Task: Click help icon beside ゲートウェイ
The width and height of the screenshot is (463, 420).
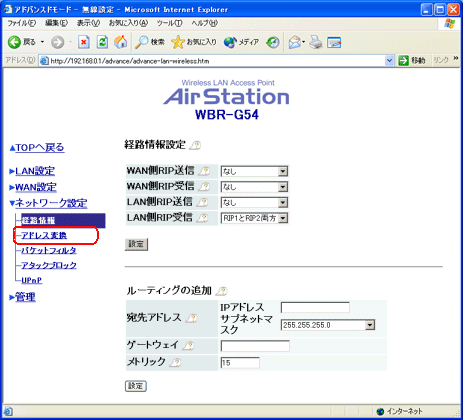Action: click(189, 345)
